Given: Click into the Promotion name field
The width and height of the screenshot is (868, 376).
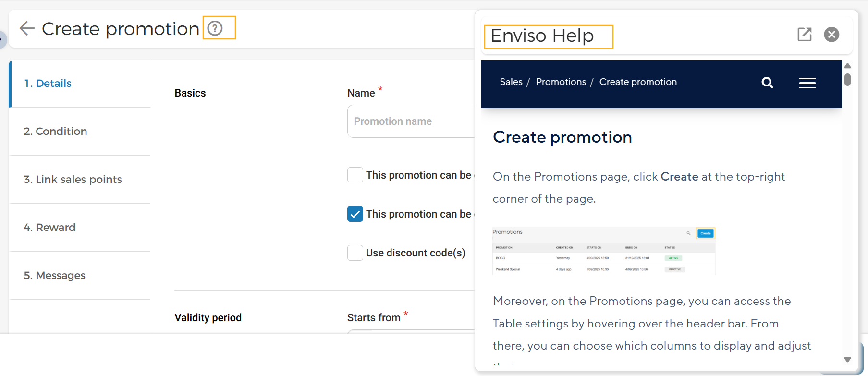Looking at the screenshot, I should [x=411, y=121].
